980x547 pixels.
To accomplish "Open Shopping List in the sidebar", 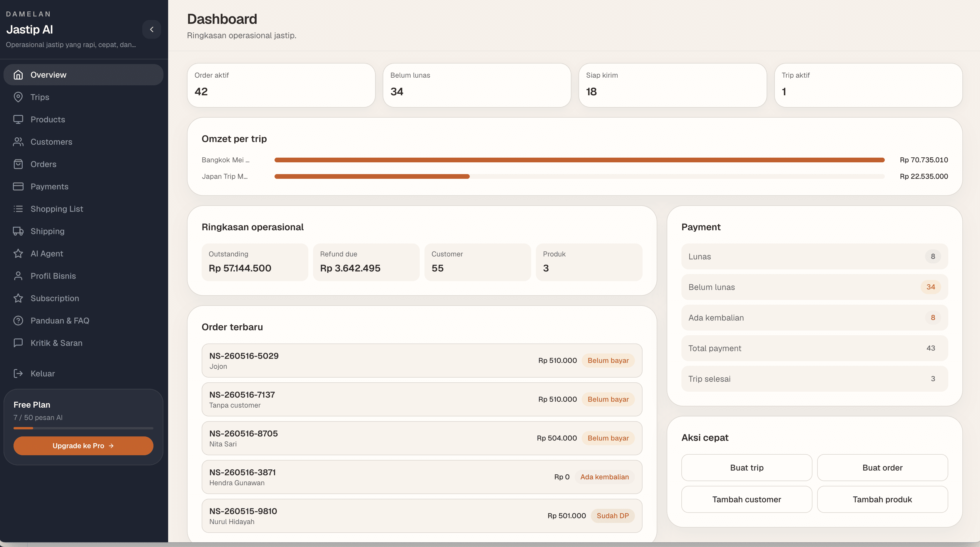I will point(83,209).
